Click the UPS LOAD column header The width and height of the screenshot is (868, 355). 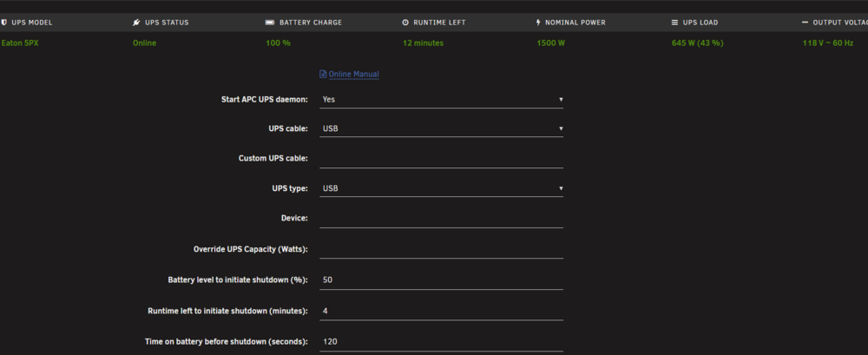[x=700, y=23]
